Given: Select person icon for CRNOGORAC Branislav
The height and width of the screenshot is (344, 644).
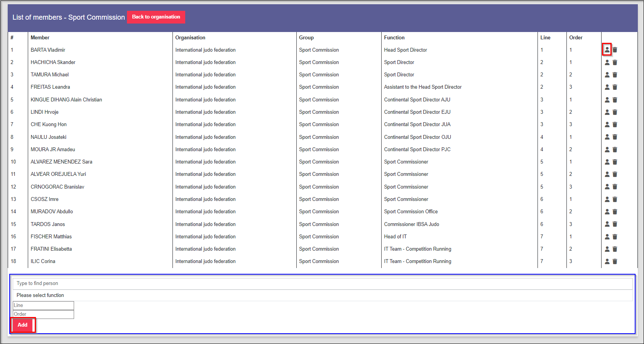Looking at the screenshot, I should 607,187.
